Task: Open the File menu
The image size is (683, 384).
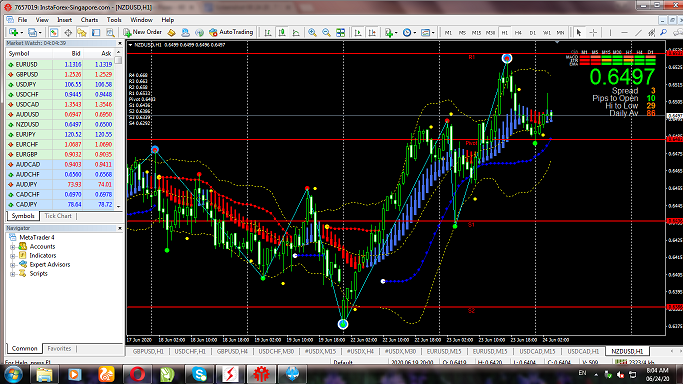Action: coord(22,20)
